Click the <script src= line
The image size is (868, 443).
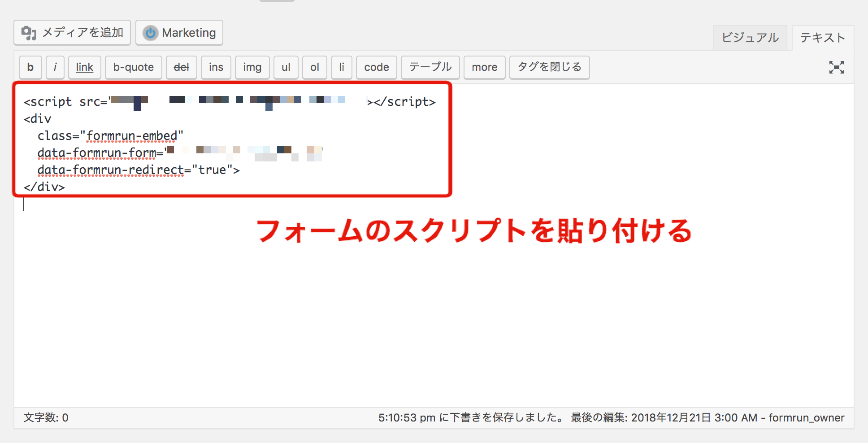coord(230,102)
